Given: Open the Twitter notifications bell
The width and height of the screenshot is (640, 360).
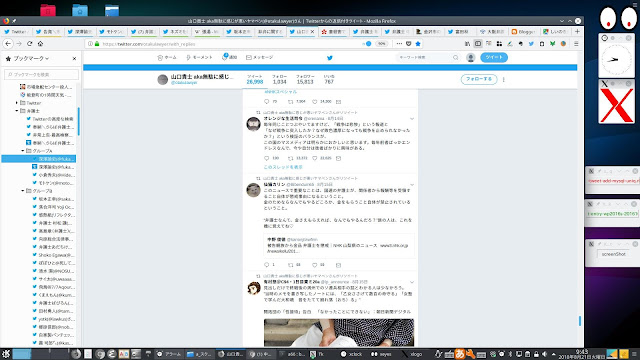Looking at the screenshot, I should [x=225, y=57].
